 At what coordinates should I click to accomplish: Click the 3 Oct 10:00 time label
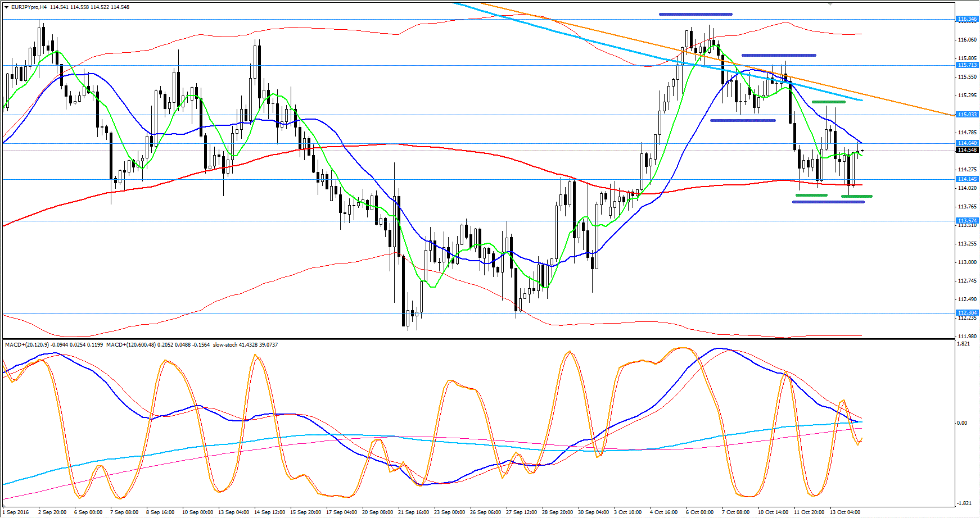pyautogui.click(x=627, y=512)
